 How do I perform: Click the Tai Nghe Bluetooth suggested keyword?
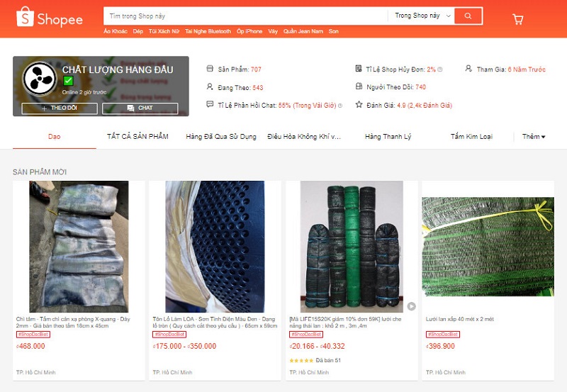[208, 31]
